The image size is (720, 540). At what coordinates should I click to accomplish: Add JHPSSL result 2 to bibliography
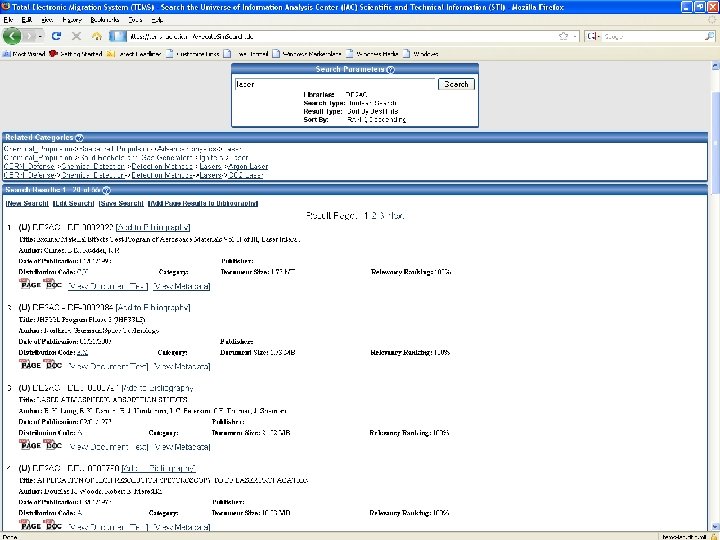[x=153, y=307]
